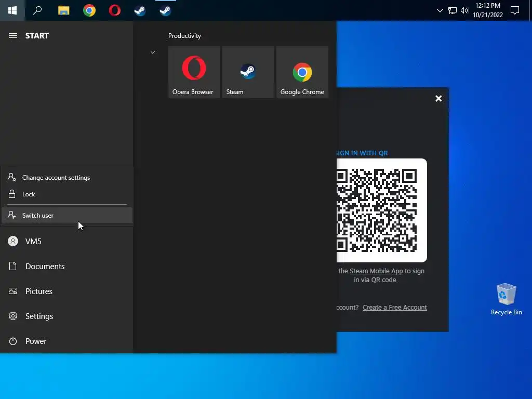Open Google Chrome tile
This screenshot has width=532, height=399.
pyautogui.click(x=302, y=72)
